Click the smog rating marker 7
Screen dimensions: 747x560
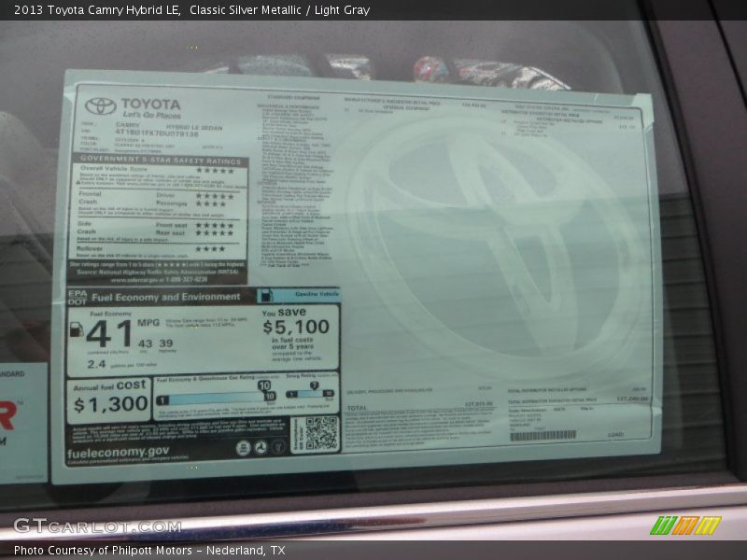coord(314,385)
